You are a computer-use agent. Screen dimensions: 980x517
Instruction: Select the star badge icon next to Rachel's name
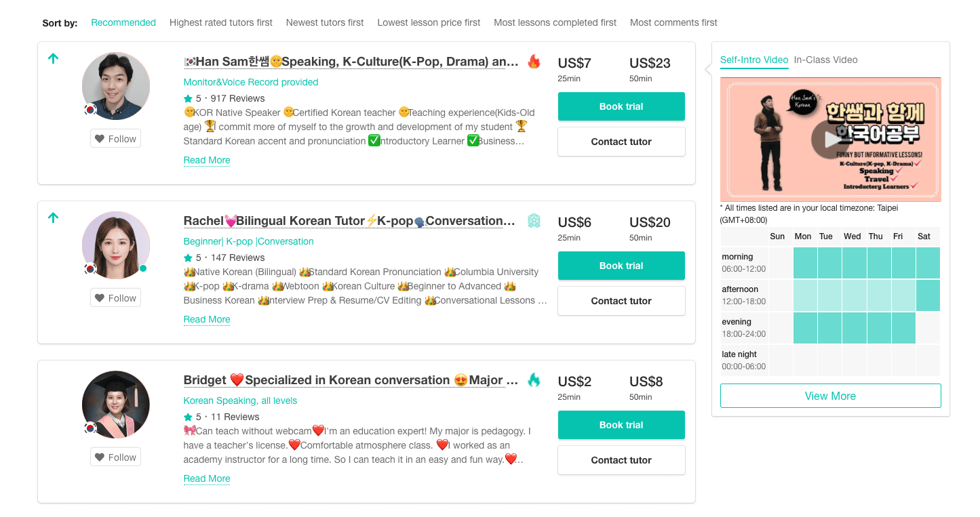(x=534, y=220)
